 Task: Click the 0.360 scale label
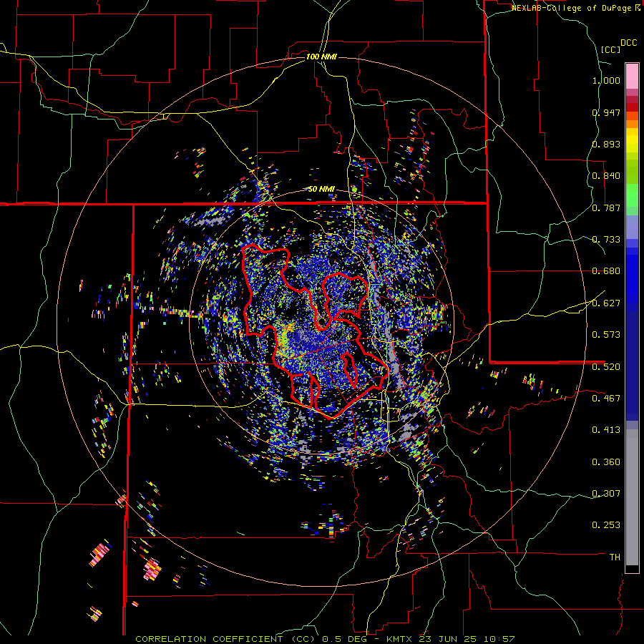(x=606, y=462)
